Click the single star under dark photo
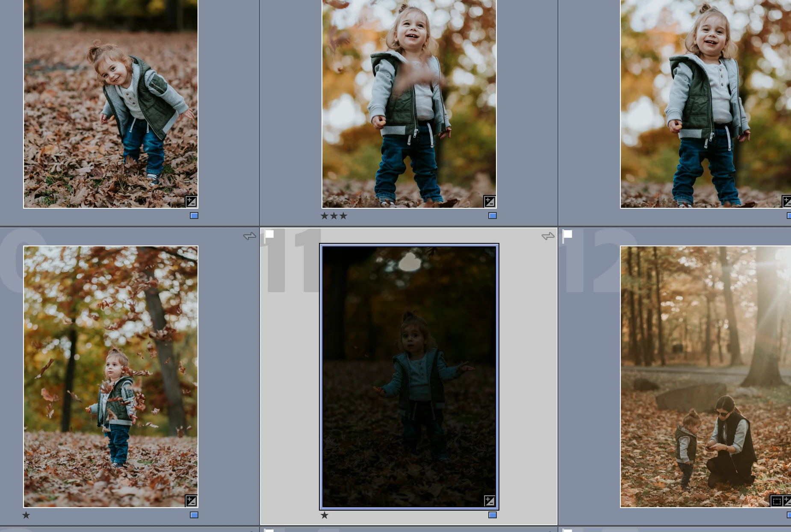The width and height of the screenshot is (791, 532). (x=325, y=515)
